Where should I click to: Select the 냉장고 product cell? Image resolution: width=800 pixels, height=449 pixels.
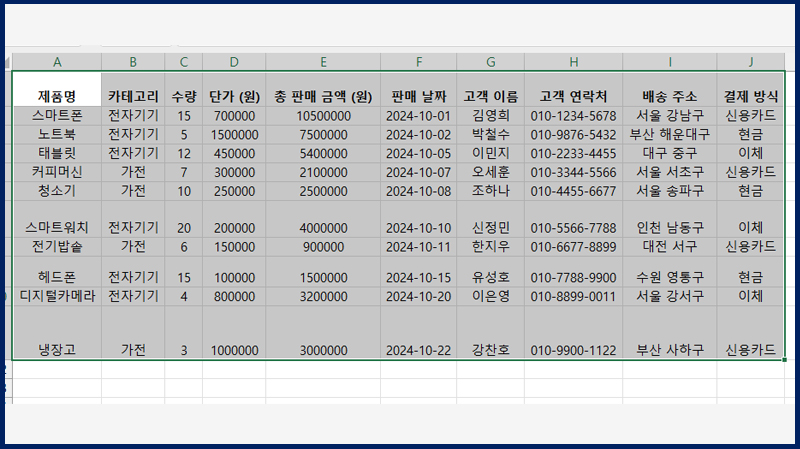(57, 332)
